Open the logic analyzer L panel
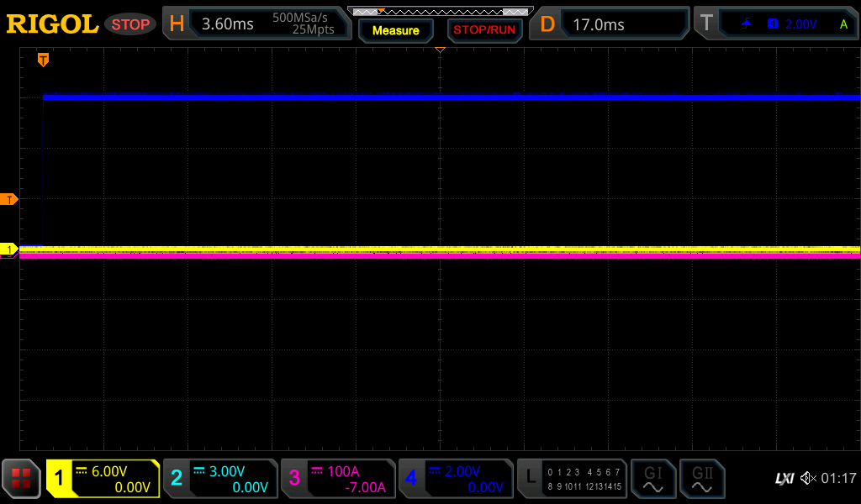This screenshot has height=504, width=861. (x=572, y=479)
